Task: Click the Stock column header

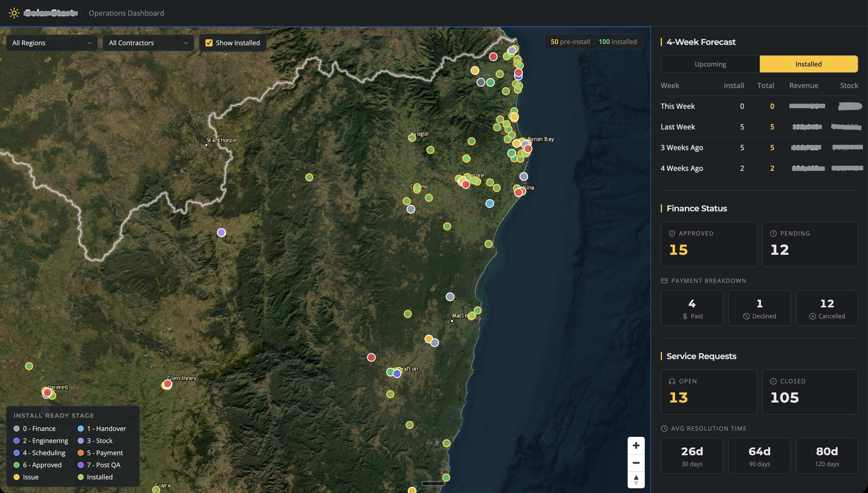Action: (849, 85)
